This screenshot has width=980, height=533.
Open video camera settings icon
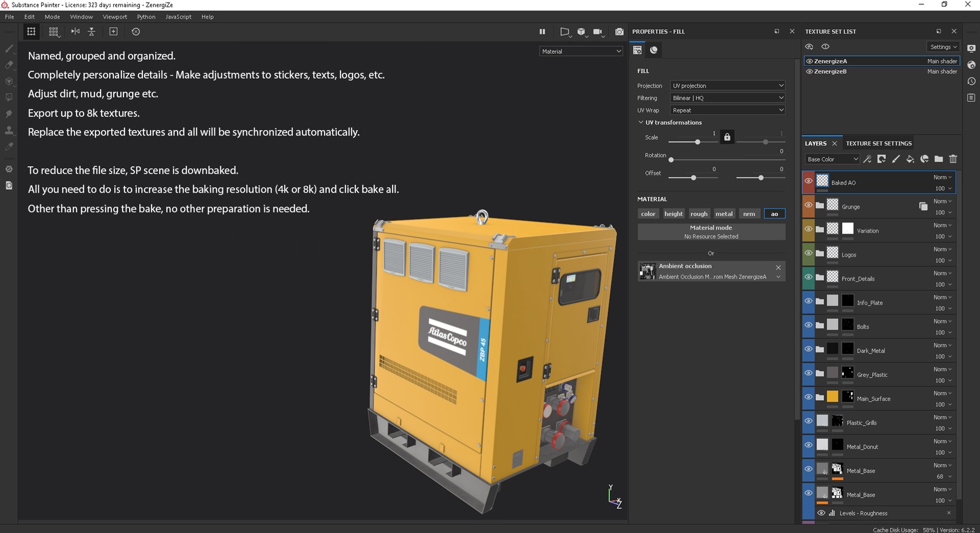tap(598, 32)
